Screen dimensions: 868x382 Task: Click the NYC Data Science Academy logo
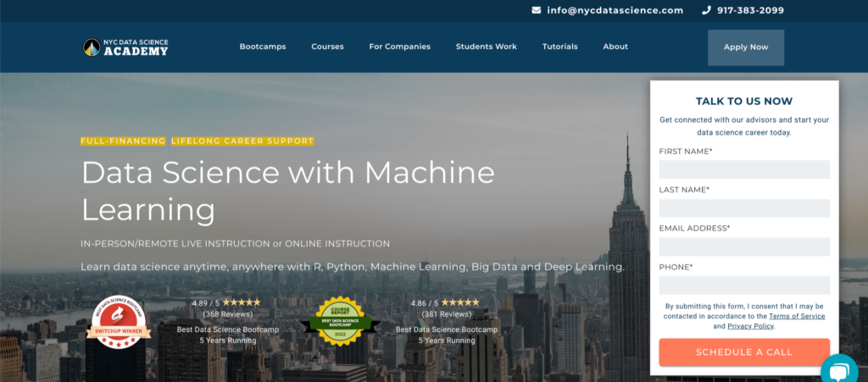125,47
